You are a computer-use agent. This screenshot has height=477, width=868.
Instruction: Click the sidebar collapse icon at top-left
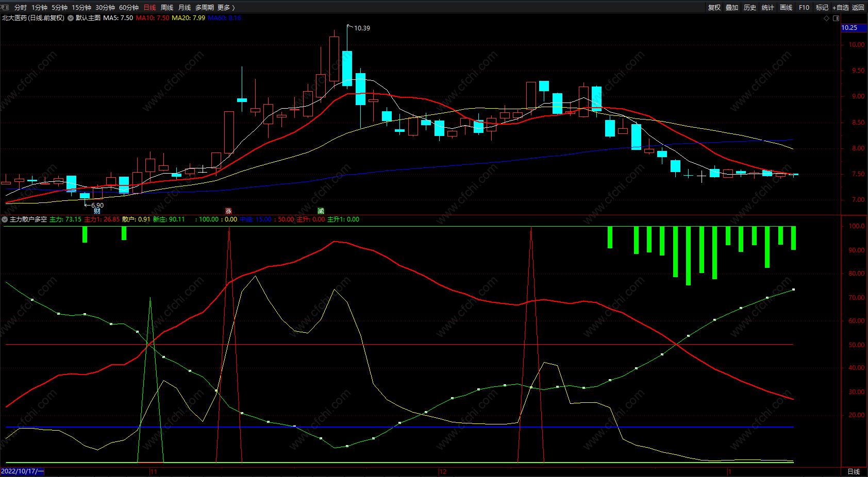pos(6,7)
